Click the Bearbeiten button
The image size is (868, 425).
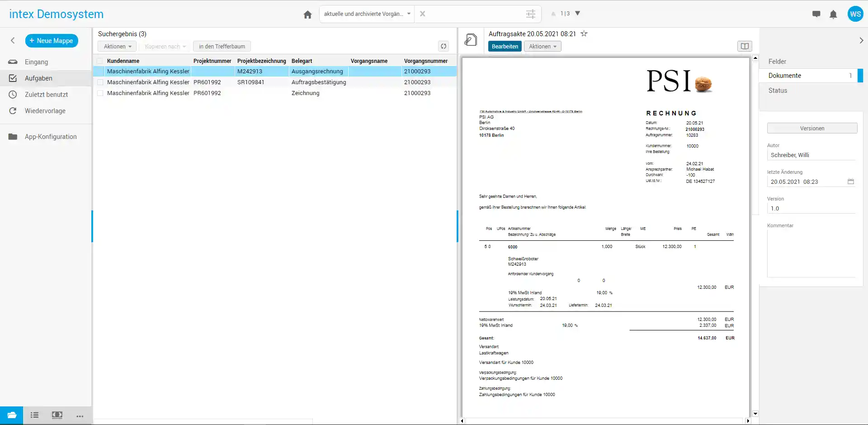505,47
